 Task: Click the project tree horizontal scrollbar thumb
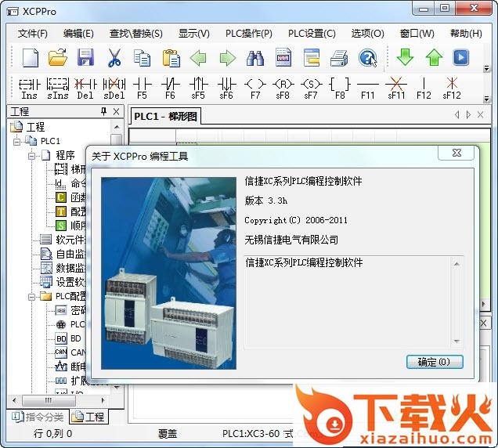pyautogui.click(x=49, y=400)
